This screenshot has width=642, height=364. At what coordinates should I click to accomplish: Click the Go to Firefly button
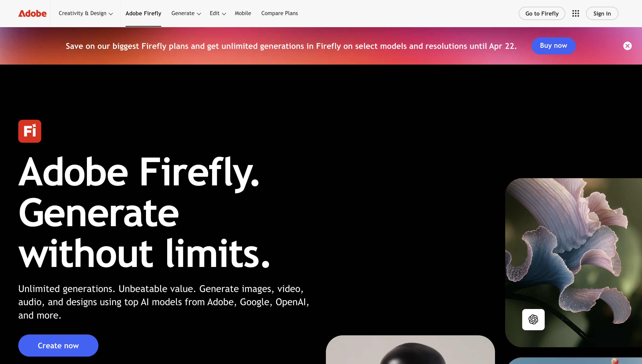tap(542, 14)
